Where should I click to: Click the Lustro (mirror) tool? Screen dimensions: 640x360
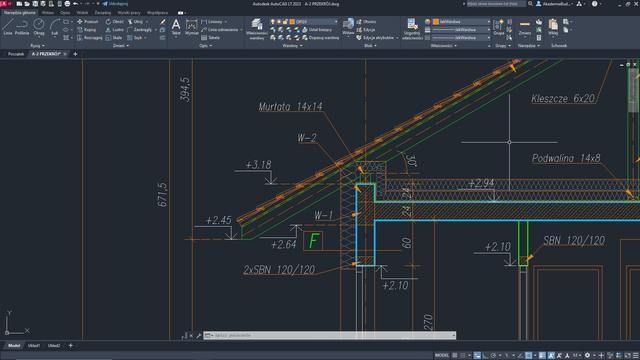pyautogui.click(x=114, y=30)
